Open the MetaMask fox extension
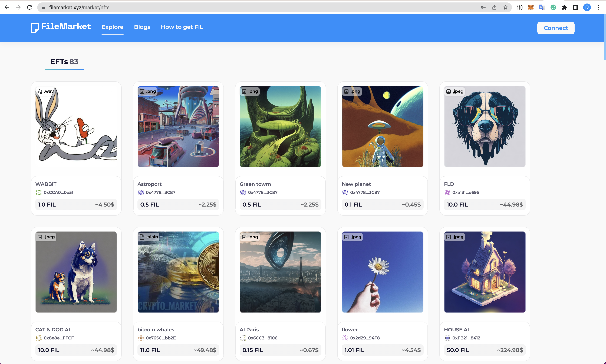The image size is (606, 364). click(x=531, y=8)
